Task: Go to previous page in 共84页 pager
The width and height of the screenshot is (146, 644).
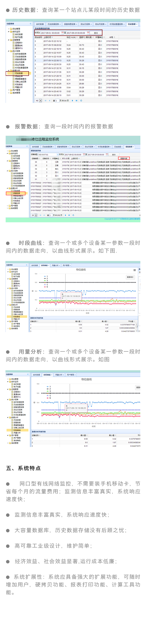Action: click(49, 101)
